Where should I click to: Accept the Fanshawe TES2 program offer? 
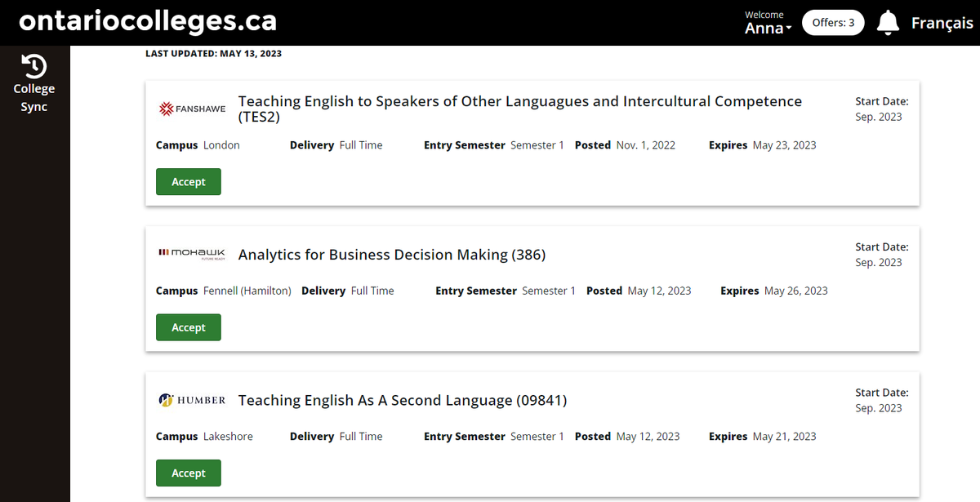point(189,182)
